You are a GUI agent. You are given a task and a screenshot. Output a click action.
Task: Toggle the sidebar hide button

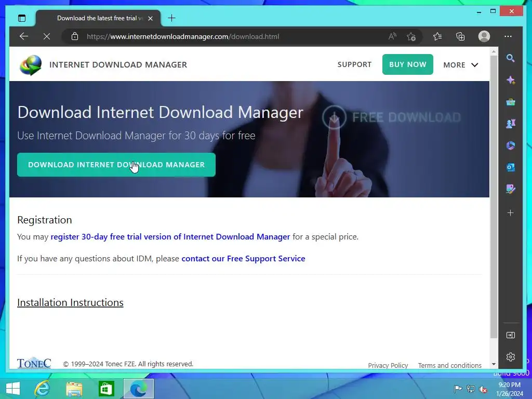(x=510, y=335)
